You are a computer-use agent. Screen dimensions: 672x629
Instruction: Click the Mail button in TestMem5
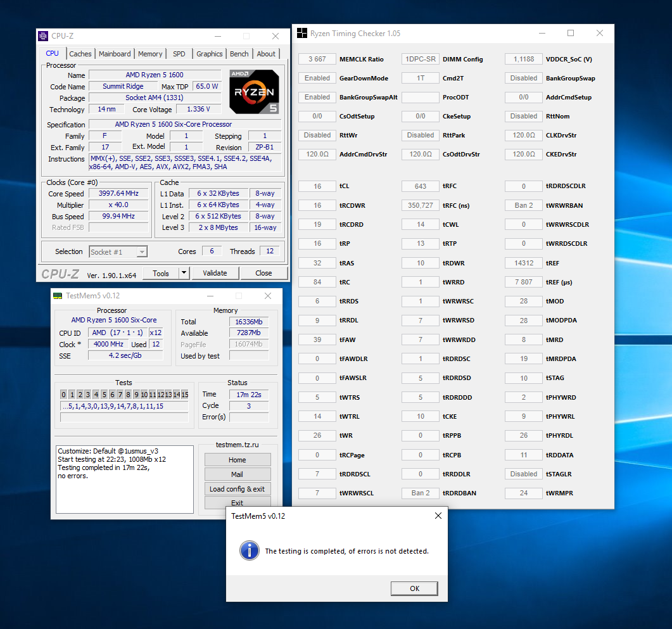[238, 474]
